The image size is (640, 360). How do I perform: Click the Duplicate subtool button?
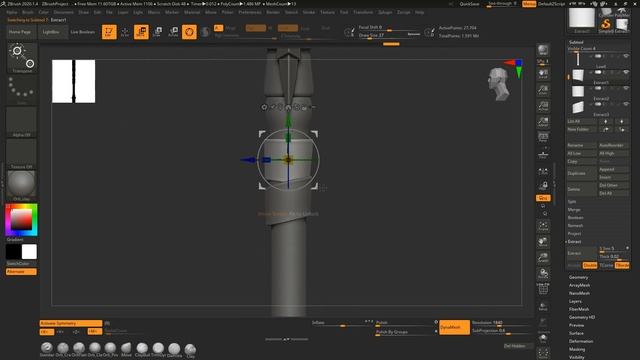581,173
